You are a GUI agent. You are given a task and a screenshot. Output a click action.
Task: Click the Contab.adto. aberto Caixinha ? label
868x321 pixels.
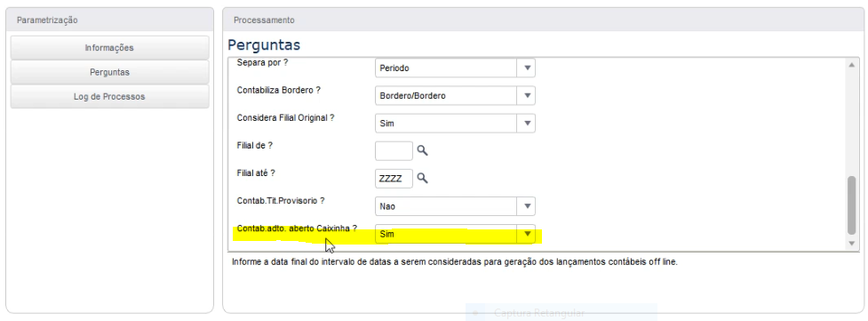point(297,228)
